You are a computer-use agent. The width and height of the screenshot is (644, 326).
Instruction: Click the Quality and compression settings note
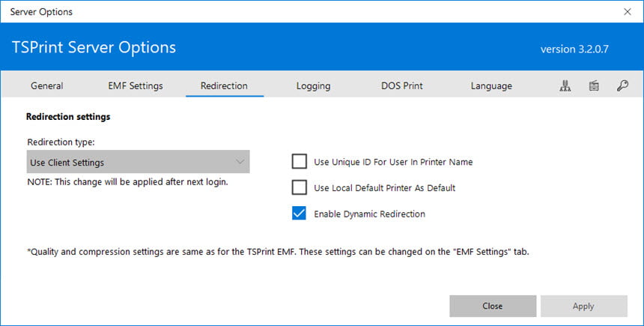278,252
